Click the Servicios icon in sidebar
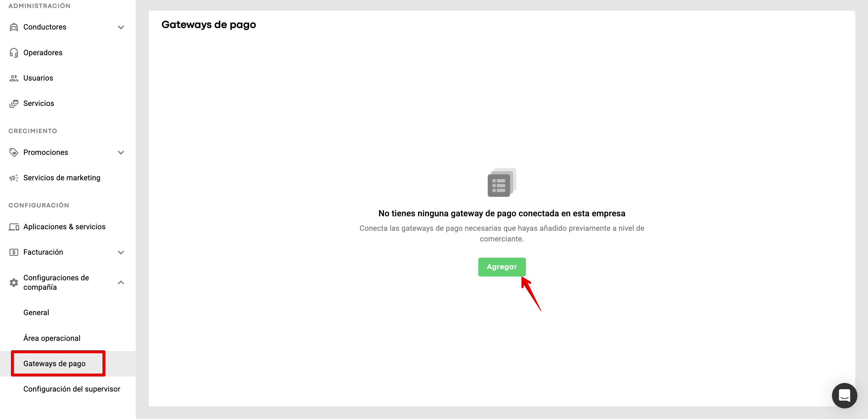Image resolution: width=868 pixels, height=419 pixels. point(14,104)
